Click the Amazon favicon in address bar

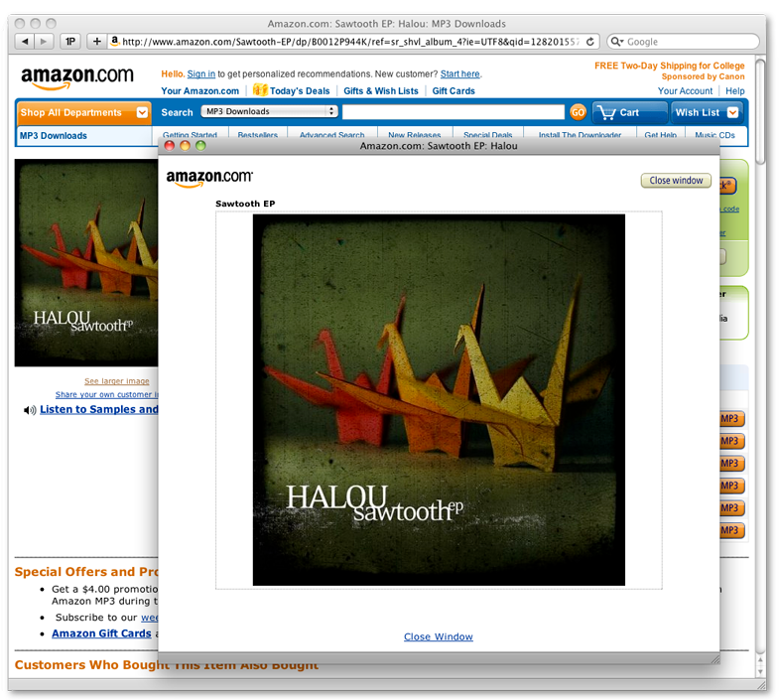click(x=114, y=41)
